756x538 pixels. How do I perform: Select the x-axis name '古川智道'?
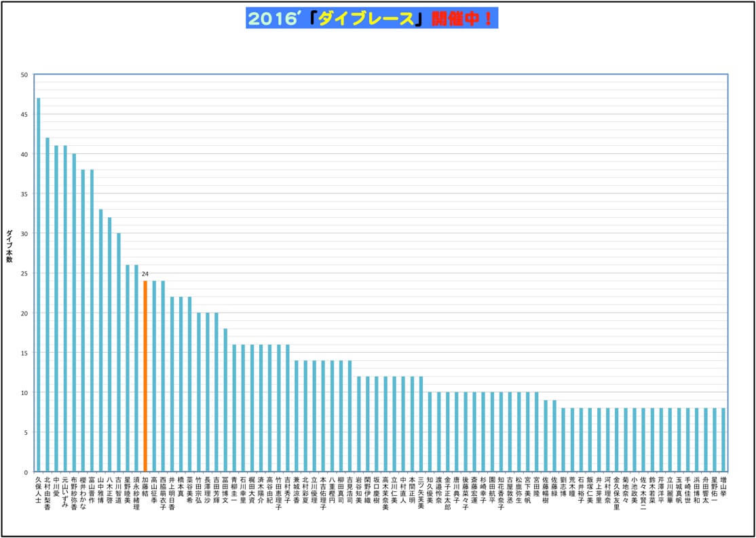(x=119, y=489)
